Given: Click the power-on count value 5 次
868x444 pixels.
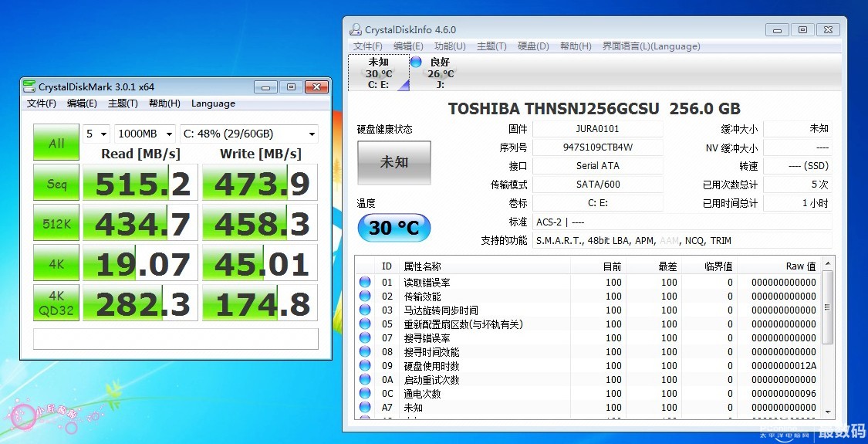Looking at the screenshot, I should [798, 185].
